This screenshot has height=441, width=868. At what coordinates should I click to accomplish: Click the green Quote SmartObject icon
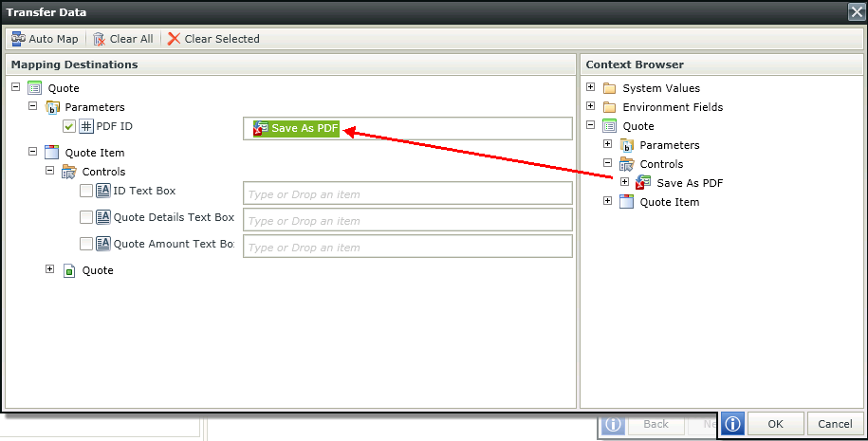(x=69, y=271)
